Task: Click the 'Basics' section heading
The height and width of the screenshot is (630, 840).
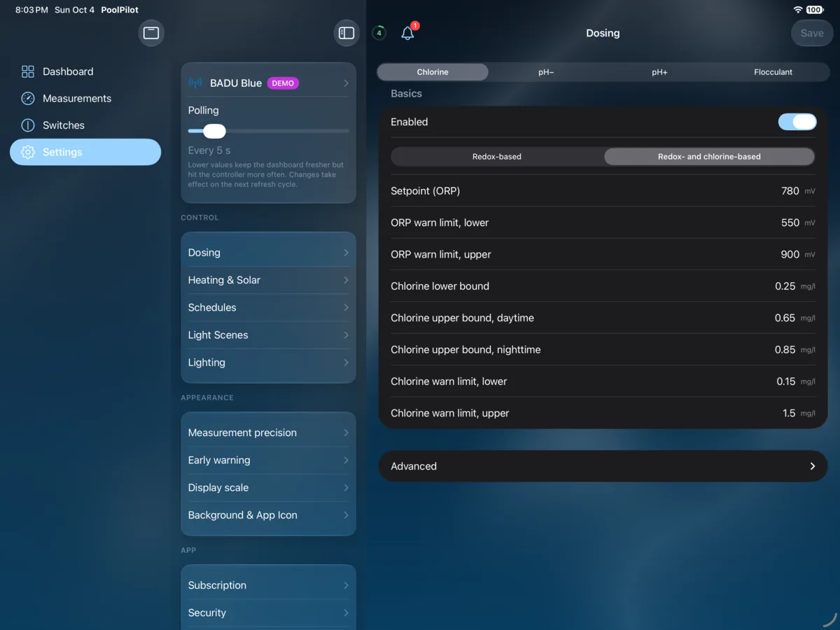Action: pyautogui.click(x=406, y=94)
